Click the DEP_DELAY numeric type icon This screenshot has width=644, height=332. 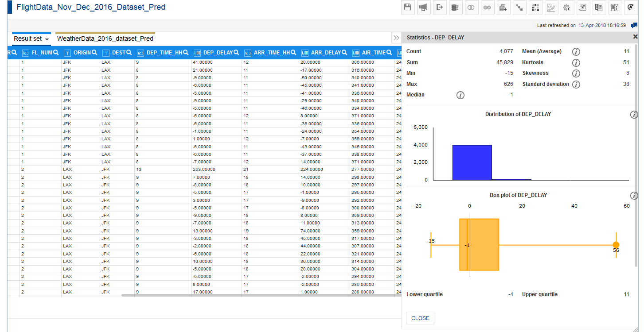[x=198, y=53]
